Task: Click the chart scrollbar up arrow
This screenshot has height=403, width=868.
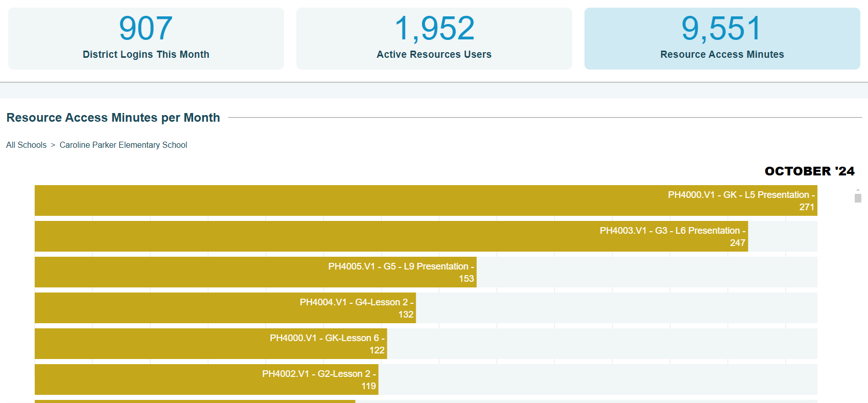Action: coord(858,190)
